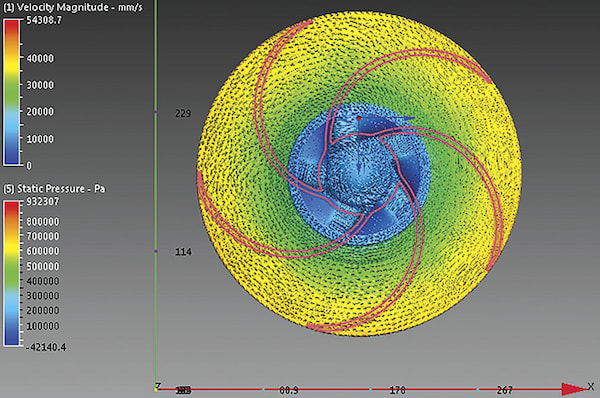Click the 20000 velocity legend label
Screen dimensions: 600x398
tap(40, 112)
